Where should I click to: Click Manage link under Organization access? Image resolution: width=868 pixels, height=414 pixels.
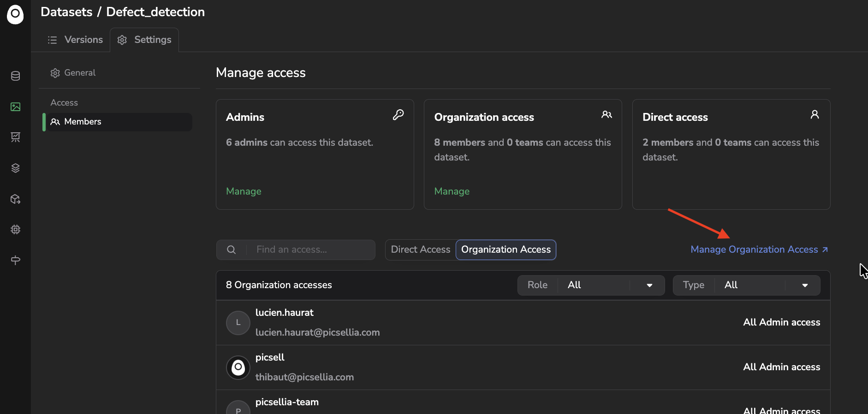[x=452, y=191]
